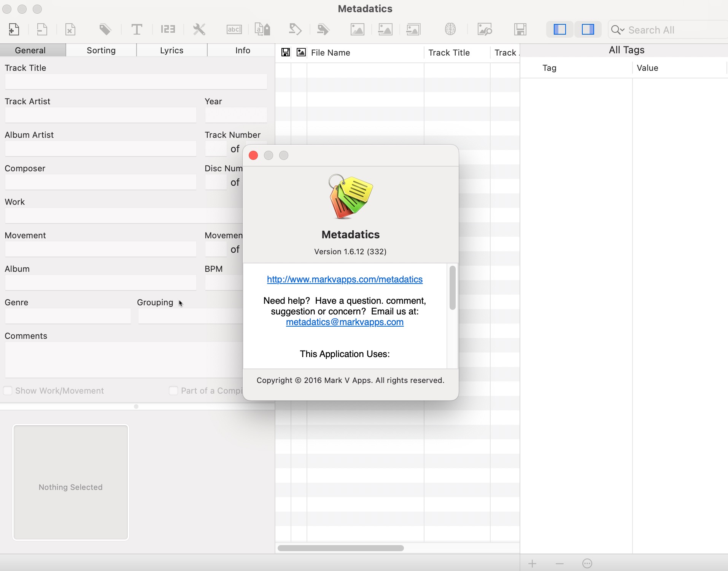This screenshot has width=728, height=571.
Task: Enable the Show Work/Movement checkbox
Action: click(x=8, y=391)
